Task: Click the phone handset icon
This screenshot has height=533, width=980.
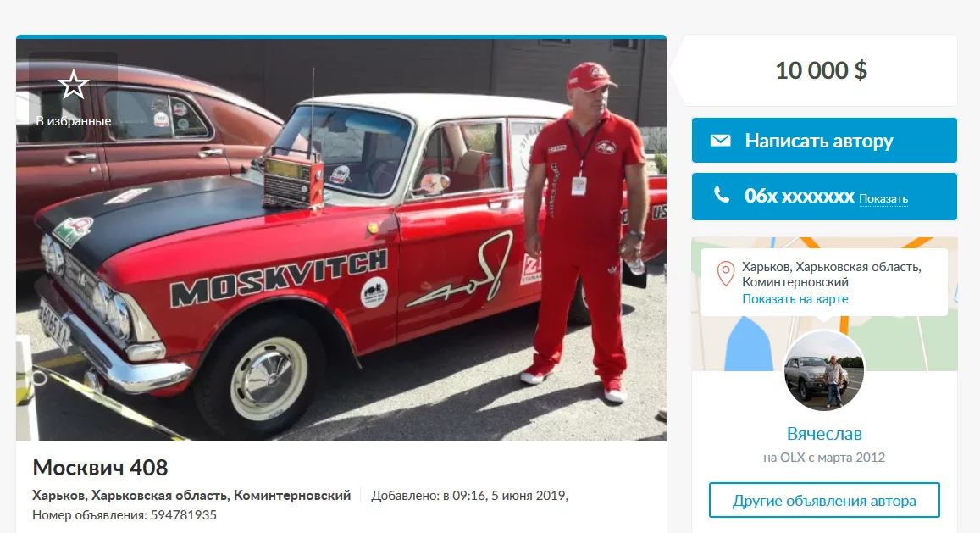Action: coord(722,195)
